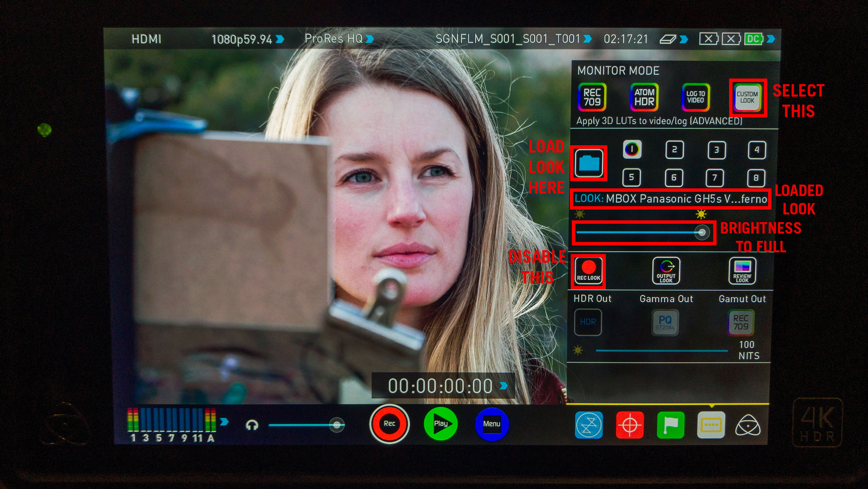Tap the headphone icon
The image size is (868, 489).
pyautogui.click(x=252, y=425)
